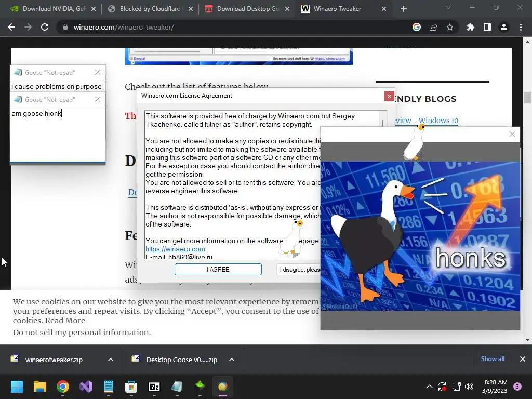Bookmark this page with the star icon
This screenshot has width=532, height=399.
tap(450, 27)
